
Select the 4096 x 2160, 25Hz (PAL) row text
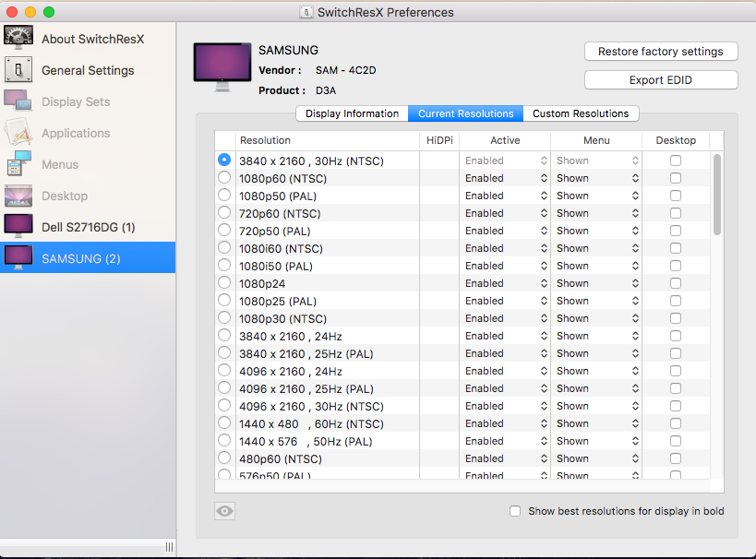point(306,389)
